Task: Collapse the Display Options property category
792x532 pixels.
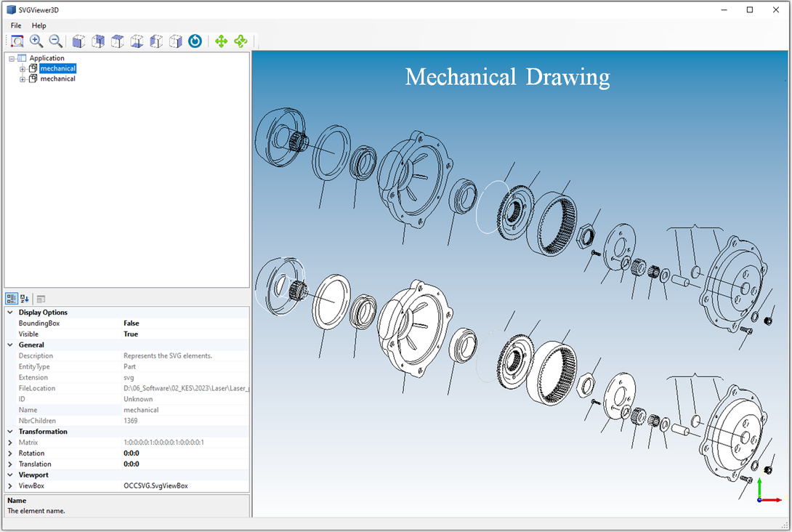Action: [x=10, y=313]
